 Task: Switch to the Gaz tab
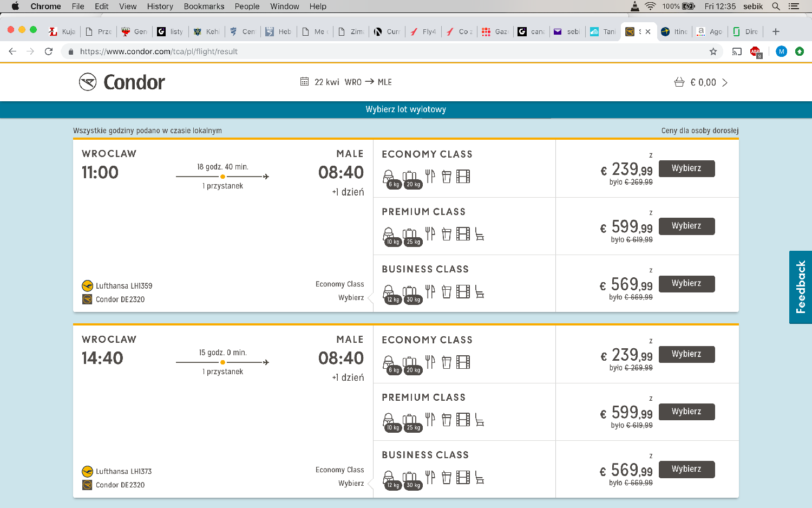point(495,31)
